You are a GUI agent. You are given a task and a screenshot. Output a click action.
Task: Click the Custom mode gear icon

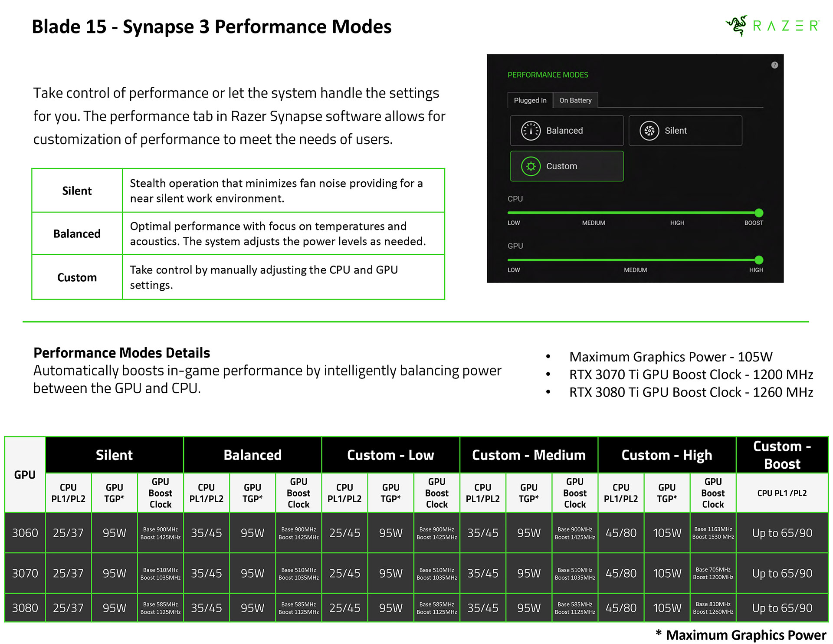tap(531, 166)
